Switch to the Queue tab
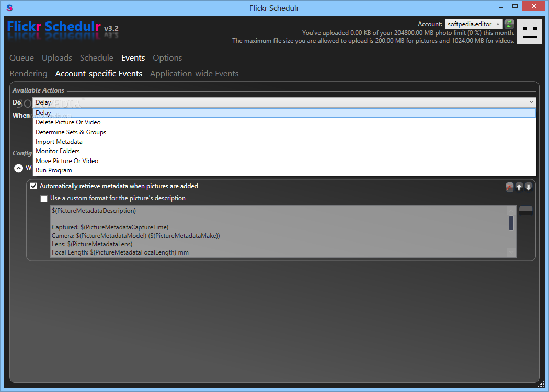 (22, 57)
